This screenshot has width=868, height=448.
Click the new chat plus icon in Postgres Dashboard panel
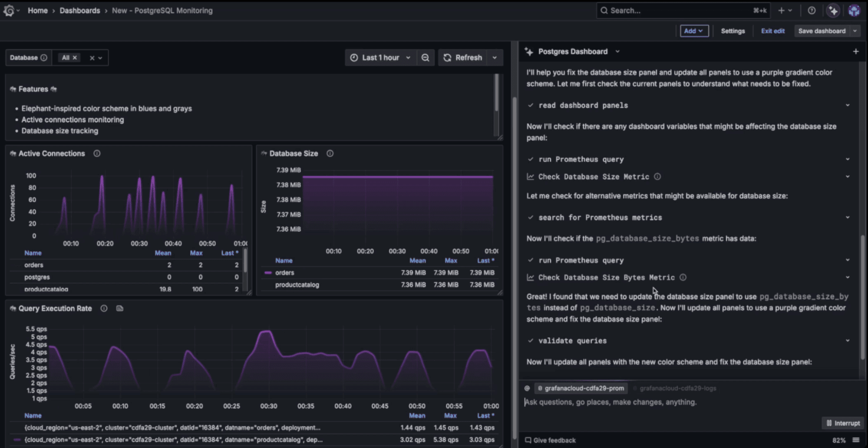tap(856, 51)
